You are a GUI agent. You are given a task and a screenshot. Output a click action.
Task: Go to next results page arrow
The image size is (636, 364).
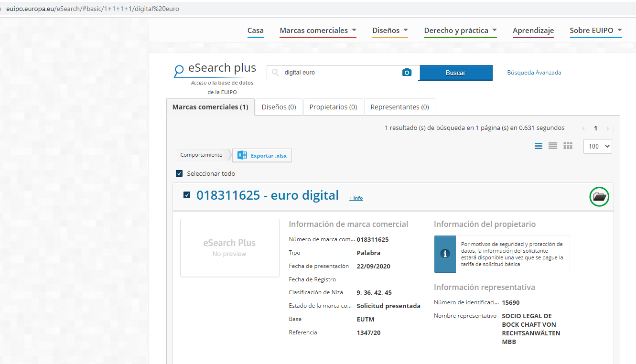[x=608, y=128]
